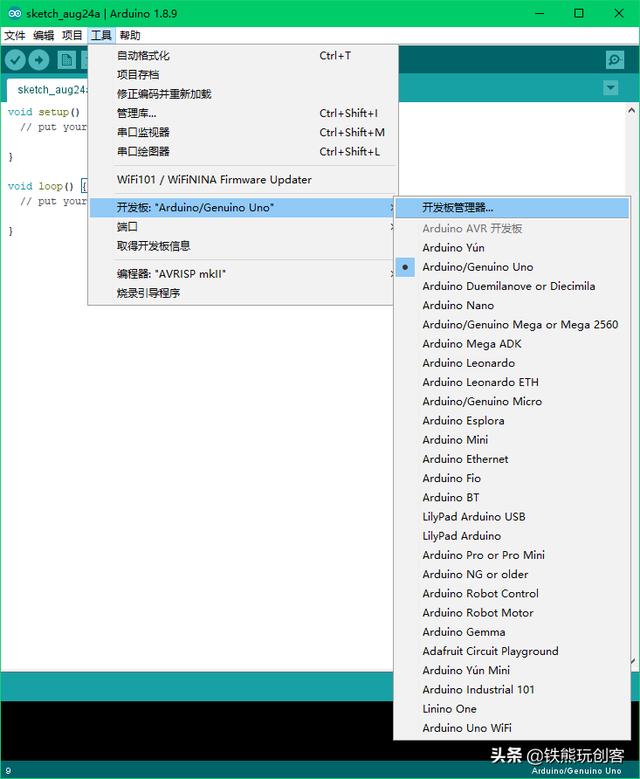The height and width of the screenshot is (779, 640).
Task: Select Arduino Mini board
Action: point(512,440)
